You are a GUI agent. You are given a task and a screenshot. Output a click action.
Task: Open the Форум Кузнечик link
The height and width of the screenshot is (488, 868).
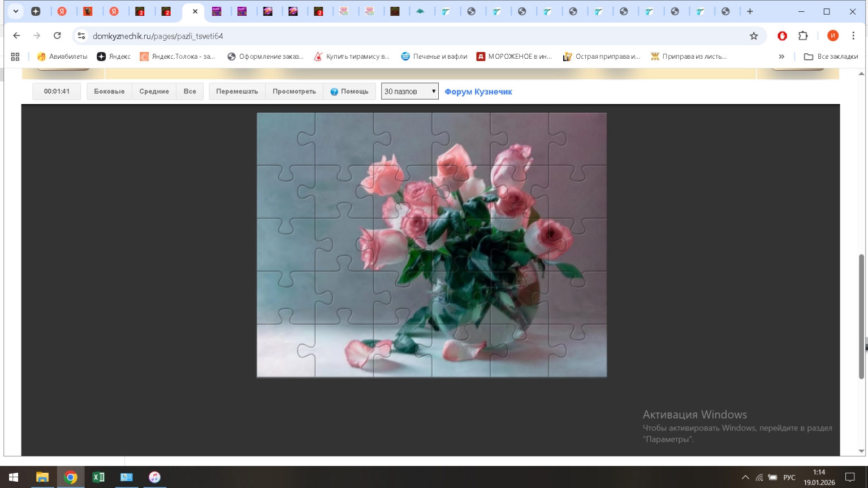click(478, 92)
